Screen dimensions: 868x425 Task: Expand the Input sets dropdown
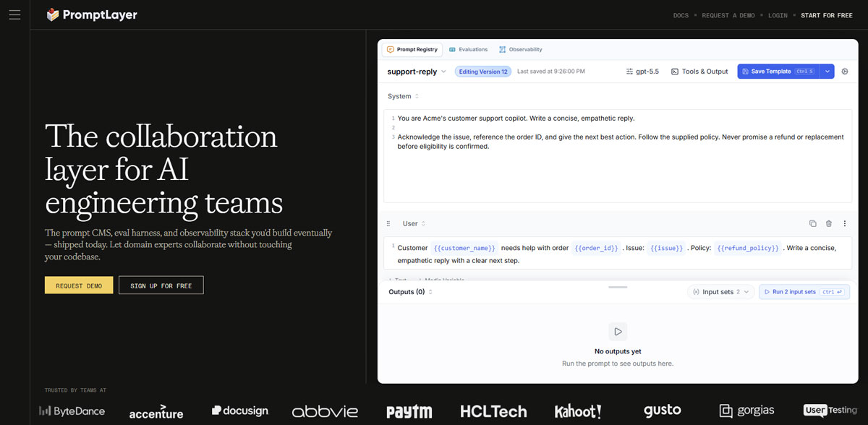pyautogui.click(x=720, y=292)
